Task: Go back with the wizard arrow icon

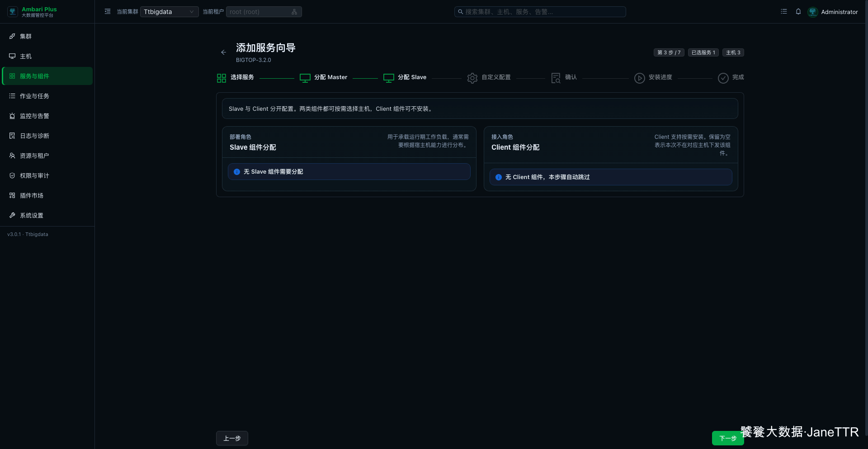Action: point(223,52)
